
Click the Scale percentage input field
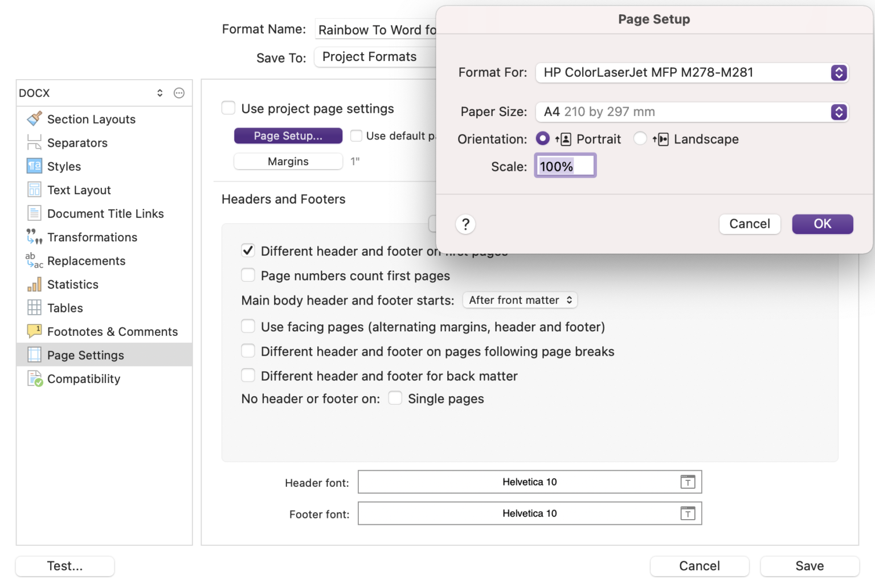tap(565, 166)
